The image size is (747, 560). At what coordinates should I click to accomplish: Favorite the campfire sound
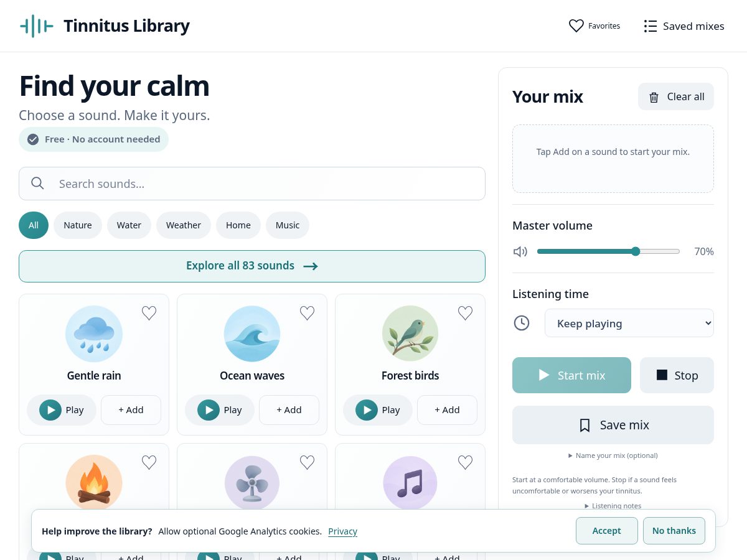tap(149, 462)
